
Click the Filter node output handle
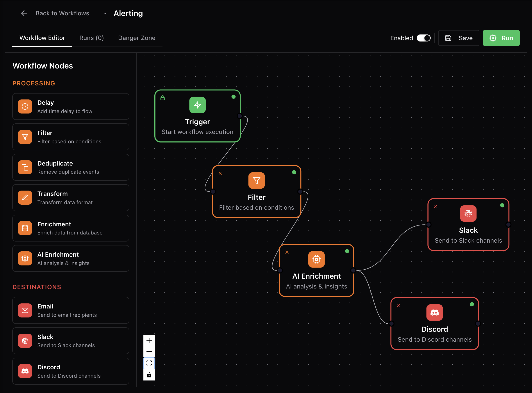pos(300,192)
